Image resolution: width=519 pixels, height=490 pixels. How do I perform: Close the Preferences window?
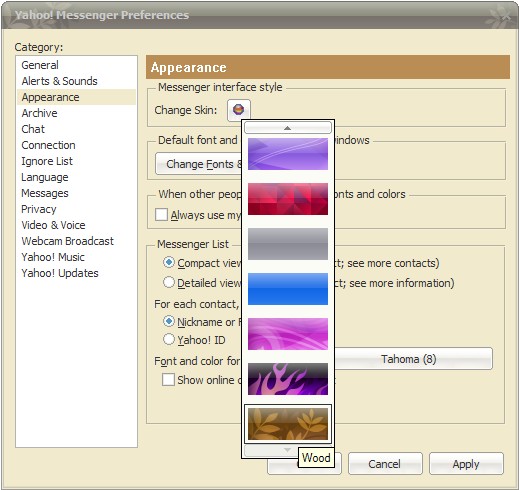pyautogui.click(x=506, y=16)
